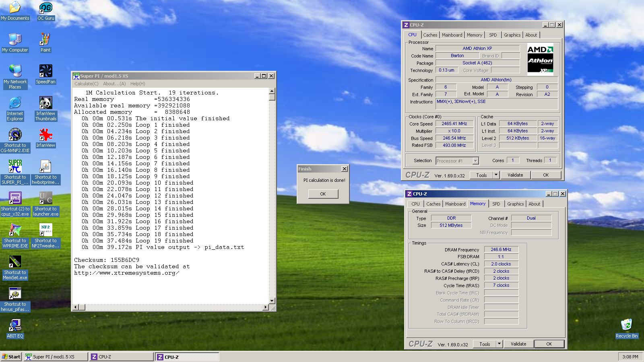
Task: Open the Help(H) menu in Super PI
Action: (x=138, y=84)
